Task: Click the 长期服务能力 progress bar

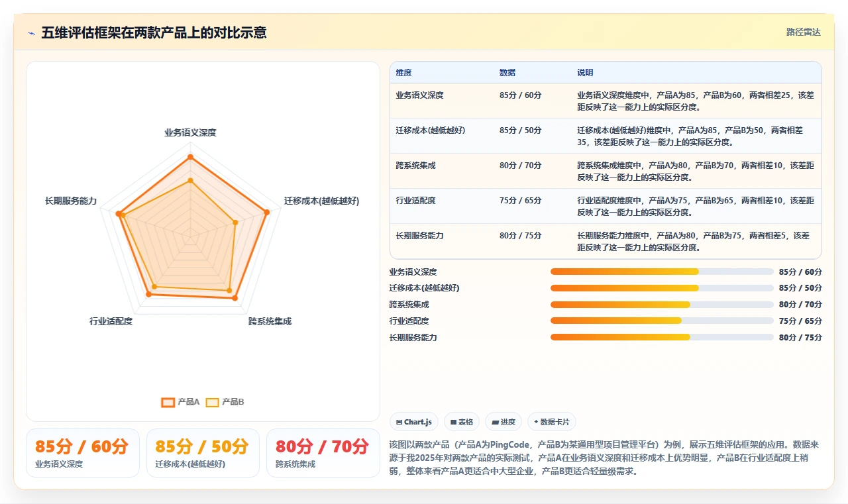Action: point(662,337)
